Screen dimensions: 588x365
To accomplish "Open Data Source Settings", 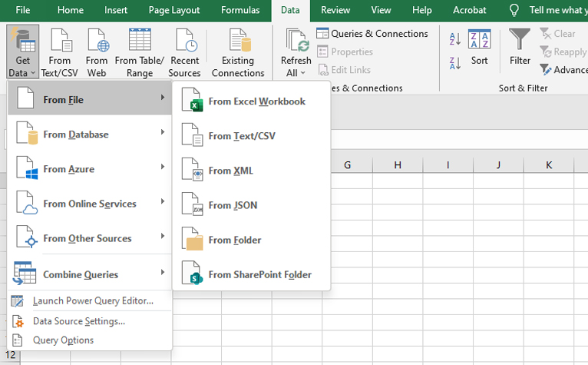I will point(90,321).
